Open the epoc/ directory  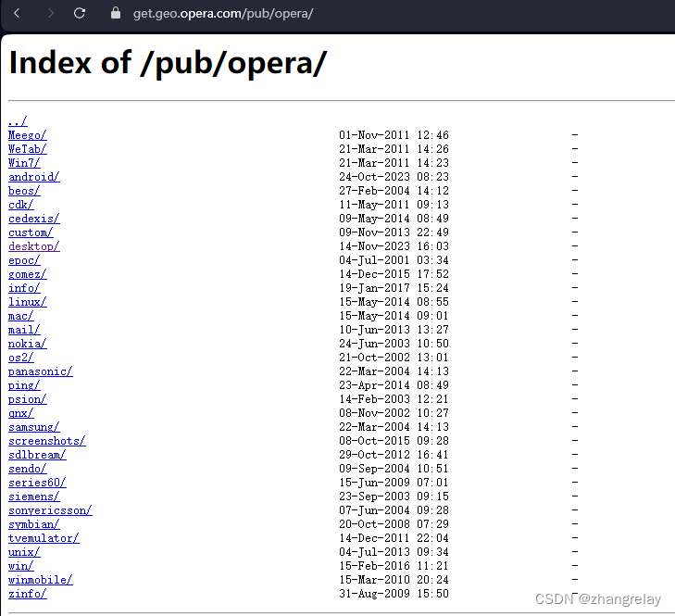pos(24,260)
